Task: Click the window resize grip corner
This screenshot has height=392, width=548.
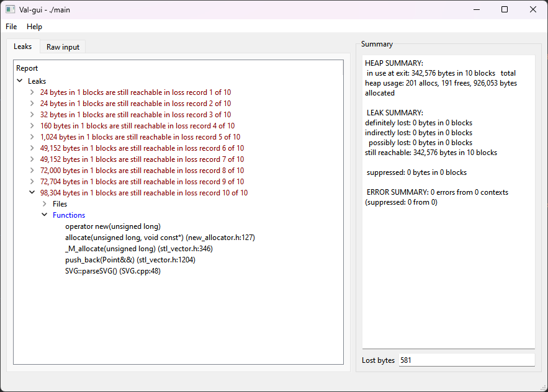Action: [x=544, y=388]
